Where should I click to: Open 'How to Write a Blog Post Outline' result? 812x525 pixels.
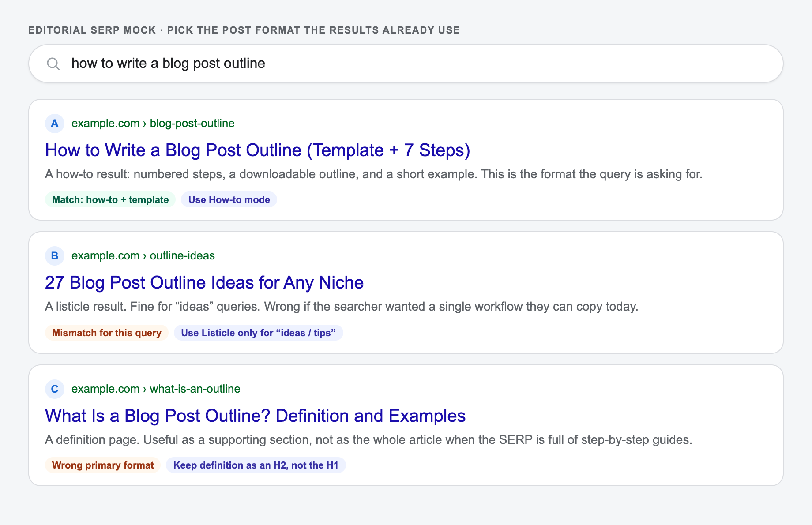tap(258, 150)
